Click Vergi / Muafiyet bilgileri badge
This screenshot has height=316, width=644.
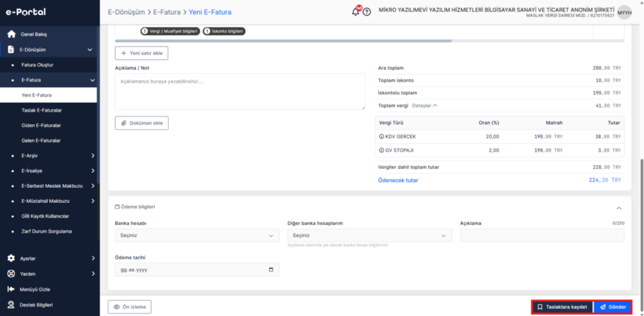point(170,31)
